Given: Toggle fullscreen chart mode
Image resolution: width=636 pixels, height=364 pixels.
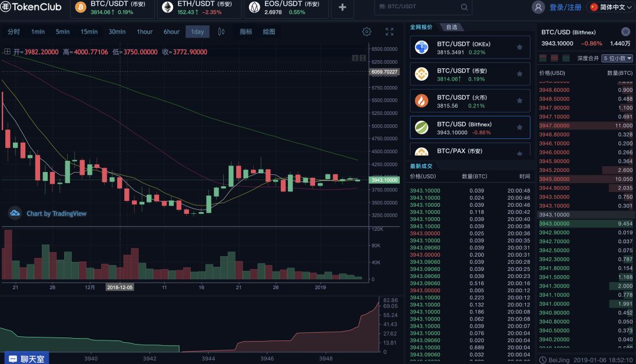Looking at the screenshot, I should 389,32.
